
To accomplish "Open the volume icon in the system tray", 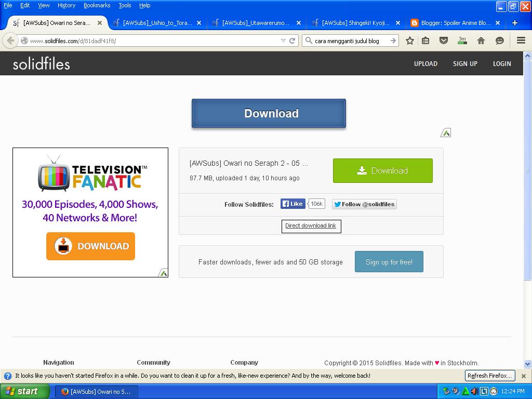I will point(475,392).
